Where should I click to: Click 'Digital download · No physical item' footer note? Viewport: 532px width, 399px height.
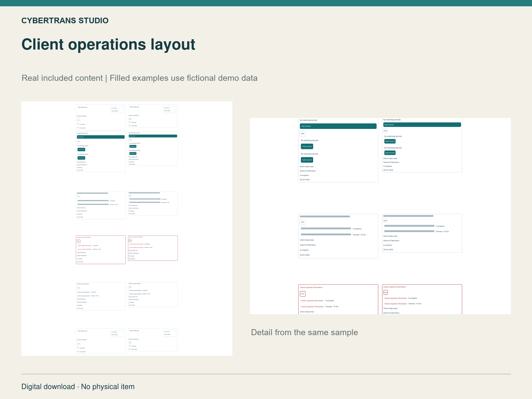click(78, 387)
